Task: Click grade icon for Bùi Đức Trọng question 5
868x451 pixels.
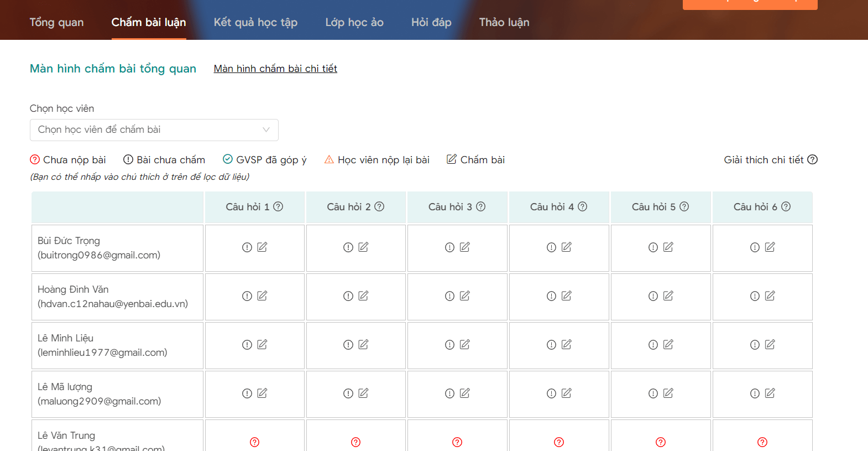Action: tap(668, 247)
